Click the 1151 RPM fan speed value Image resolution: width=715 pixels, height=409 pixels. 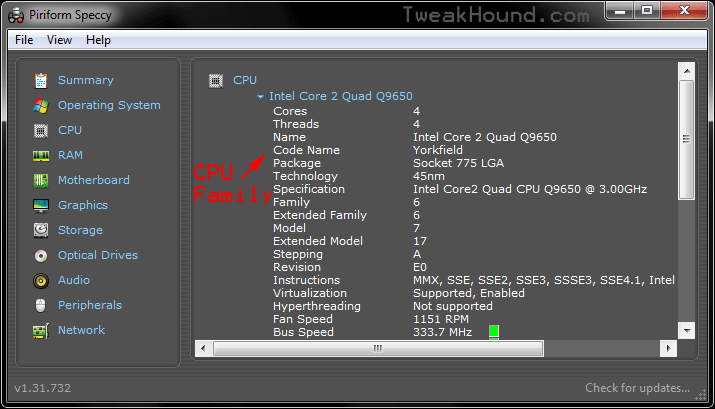click(x=441, y=319)
